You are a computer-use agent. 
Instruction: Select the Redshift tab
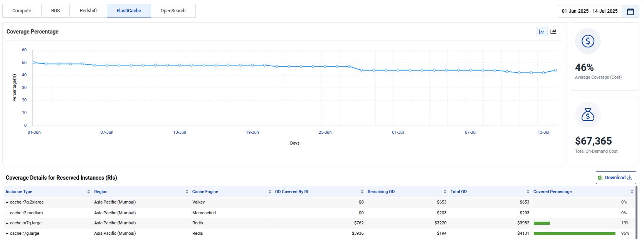click(x=88, y=11)
